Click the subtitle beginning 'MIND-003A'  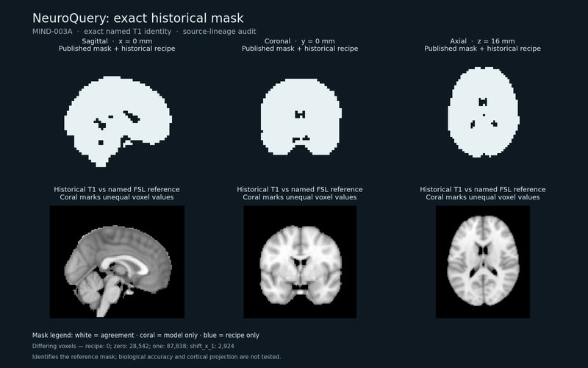pyautogui.click(x=144, y=32)
